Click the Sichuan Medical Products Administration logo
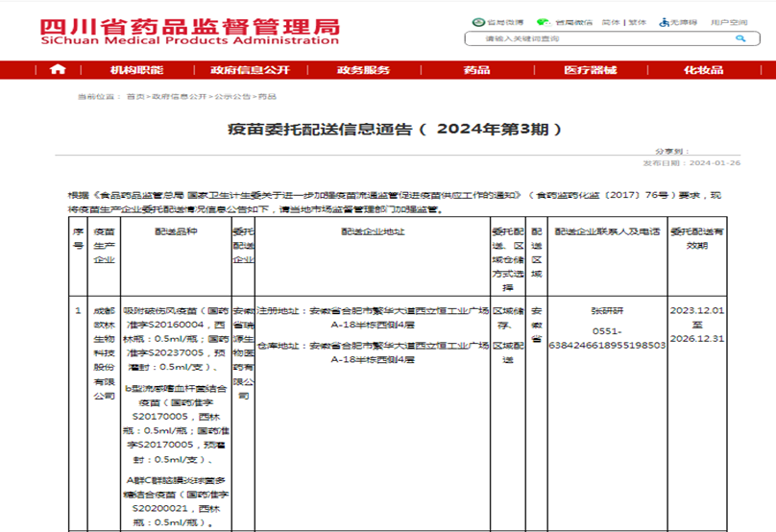 (x=189, y=30)
